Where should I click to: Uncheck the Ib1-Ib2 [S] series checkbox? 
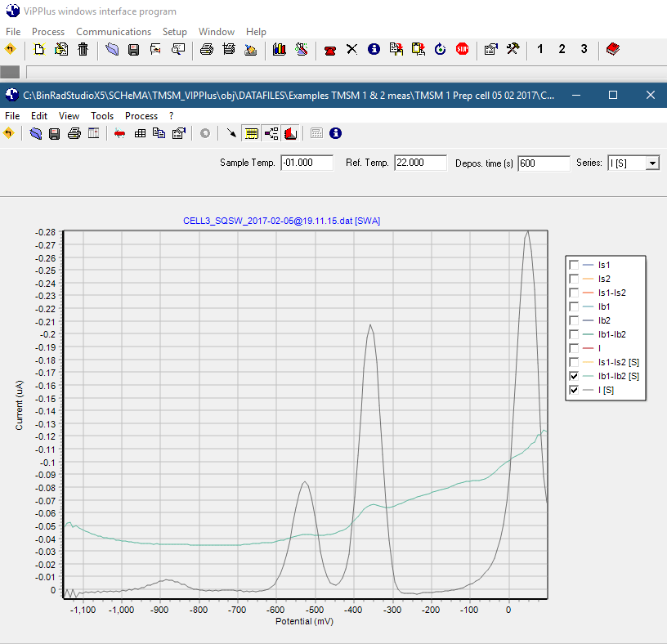coord(574,376)
